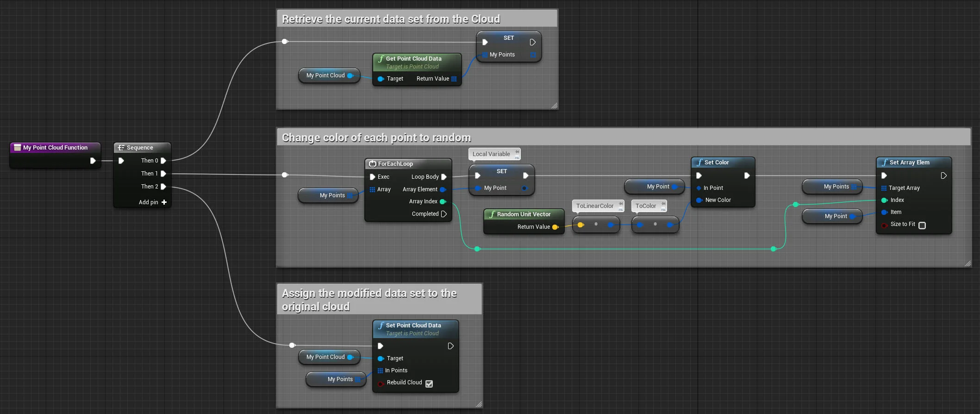
Task: Select the Set Array Elem node header
Action: [x=914, y=163]
